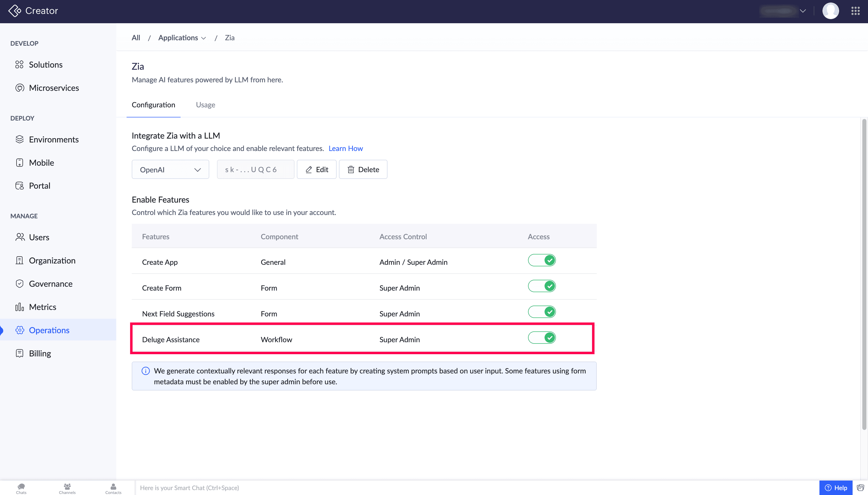Click the user profile avatar
The image size is (868, 495).
pyautogui.click(x=830, y=11)
